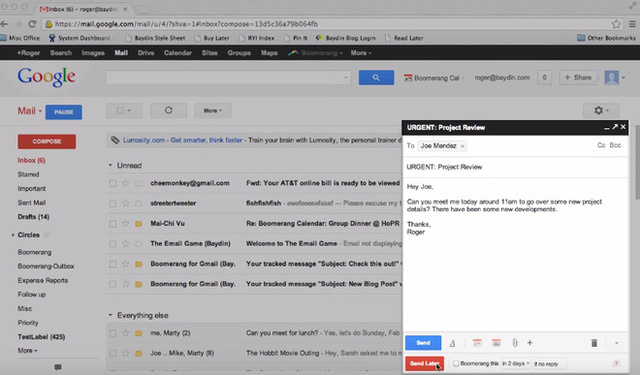Image resolution: width=640 pixels, height=375 pixels.
Task: Open Gmail settings gear menu
Action: (x=601, y=111)
